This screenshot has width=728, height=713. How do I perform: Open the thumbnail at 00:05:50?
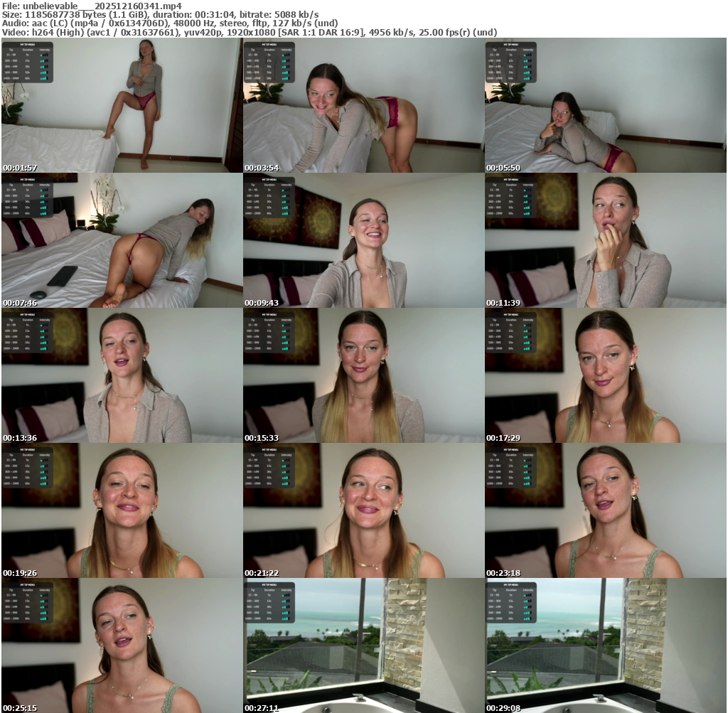606,105
